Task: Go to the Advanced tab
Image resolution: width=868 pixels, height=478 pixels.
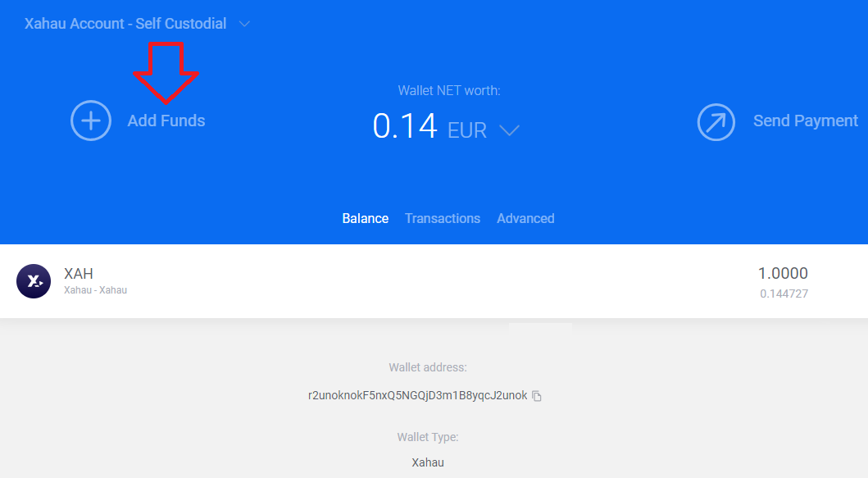Action: 525,218
